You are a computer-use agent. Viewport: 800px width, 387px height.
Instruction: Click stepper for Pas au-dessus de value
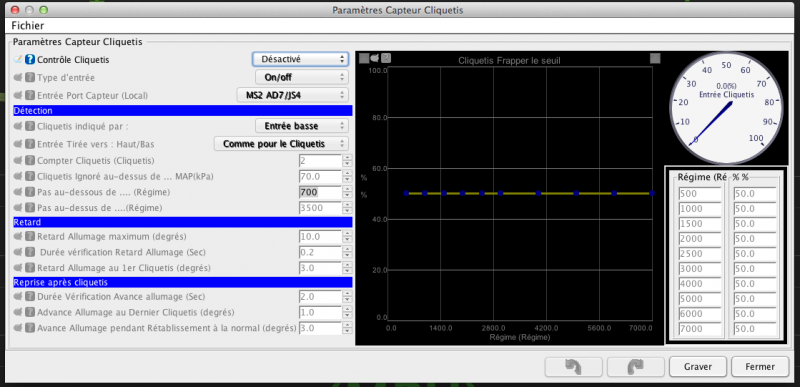347,208
